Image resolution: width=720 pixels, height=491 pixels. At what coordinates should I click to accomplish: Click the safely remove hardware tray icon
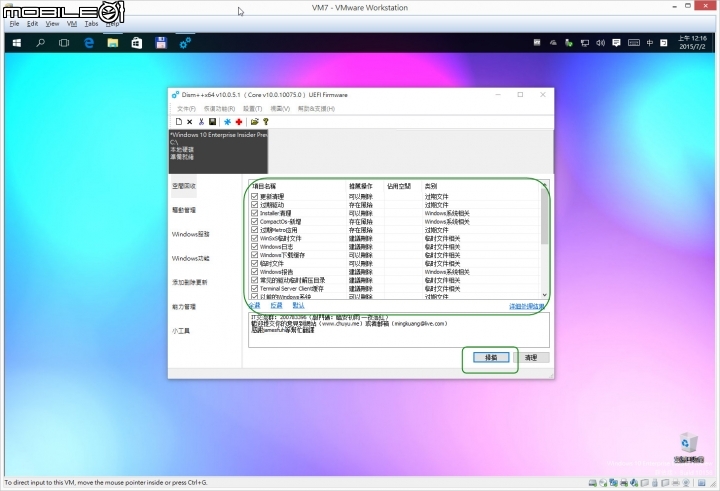(568, 43)
